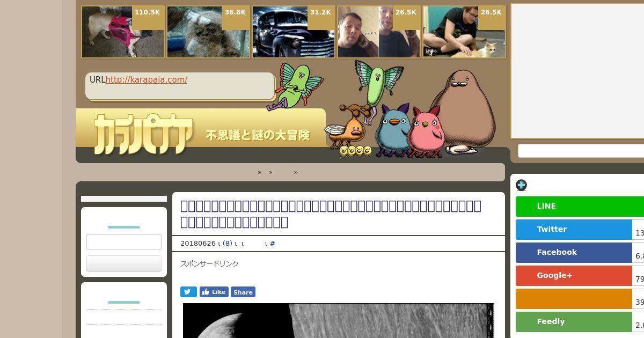Click the Facebook Share button under the article
The image size is (644, 338).
click(x=243, y=292)
